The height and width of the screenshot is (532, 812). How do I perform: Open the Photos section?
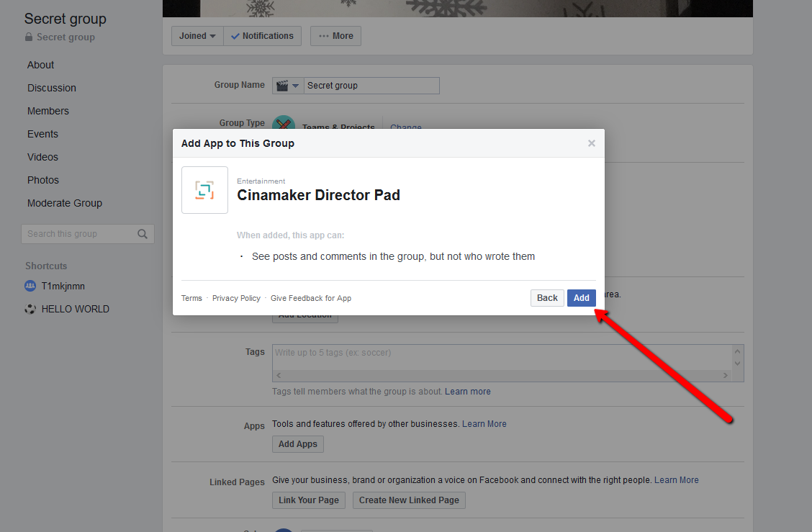43,180
